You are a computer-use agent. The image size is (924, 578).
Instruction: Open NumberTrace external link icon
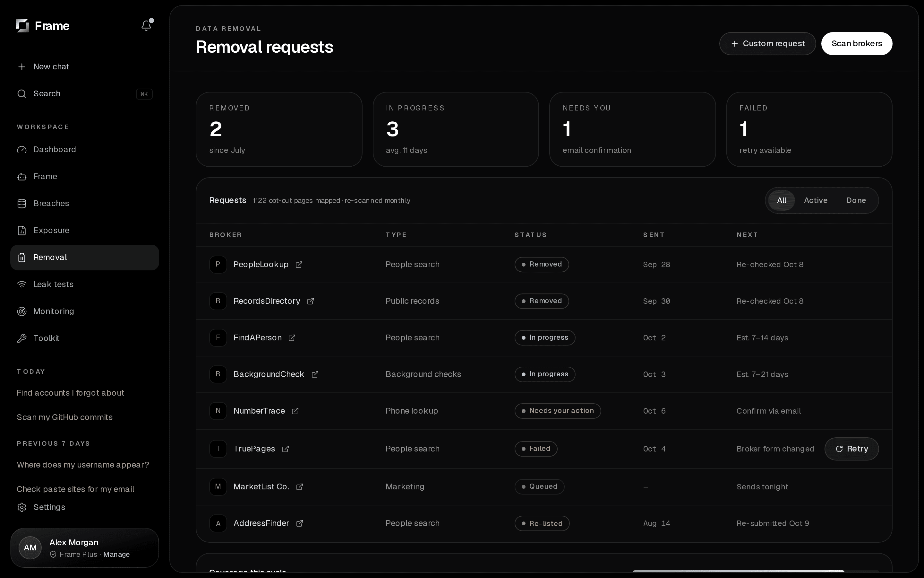pos(295,411)
